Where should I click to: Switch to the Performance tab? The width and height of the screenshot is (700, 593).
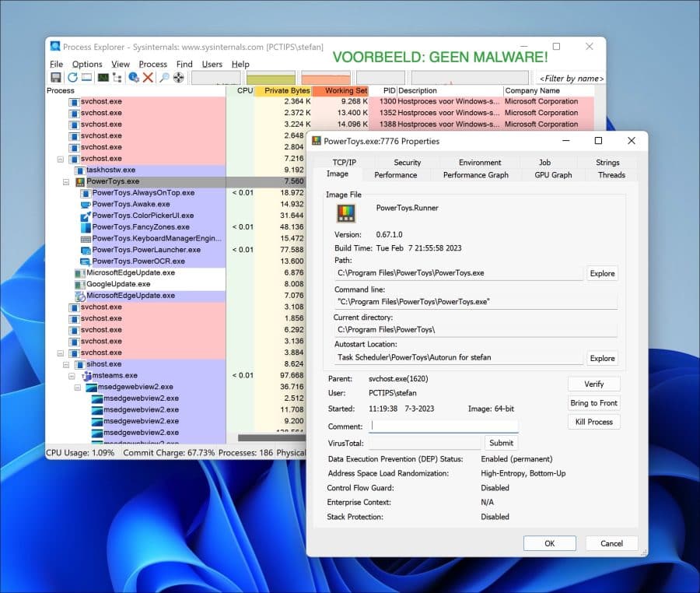[x=396, y=175]
